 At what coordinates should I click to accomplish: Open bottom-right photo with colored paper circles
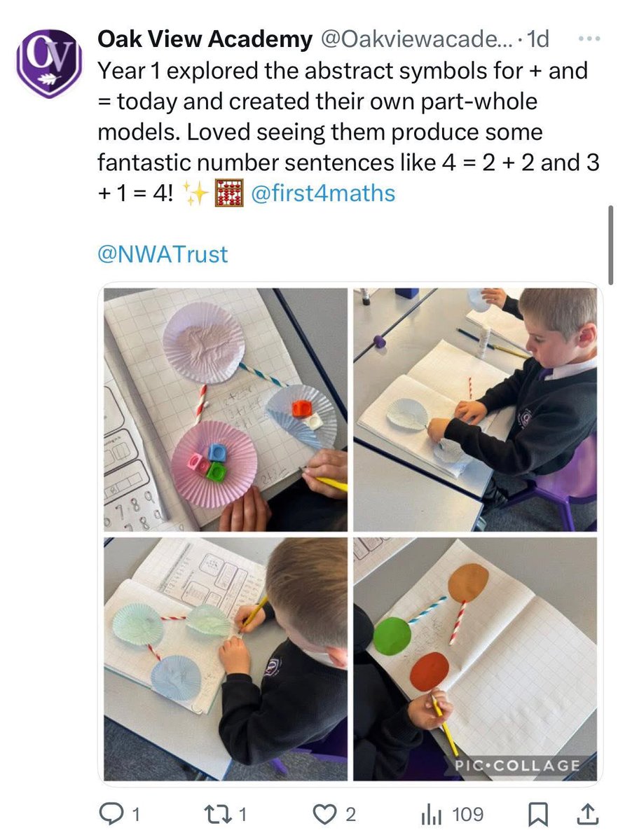point(475,659)
